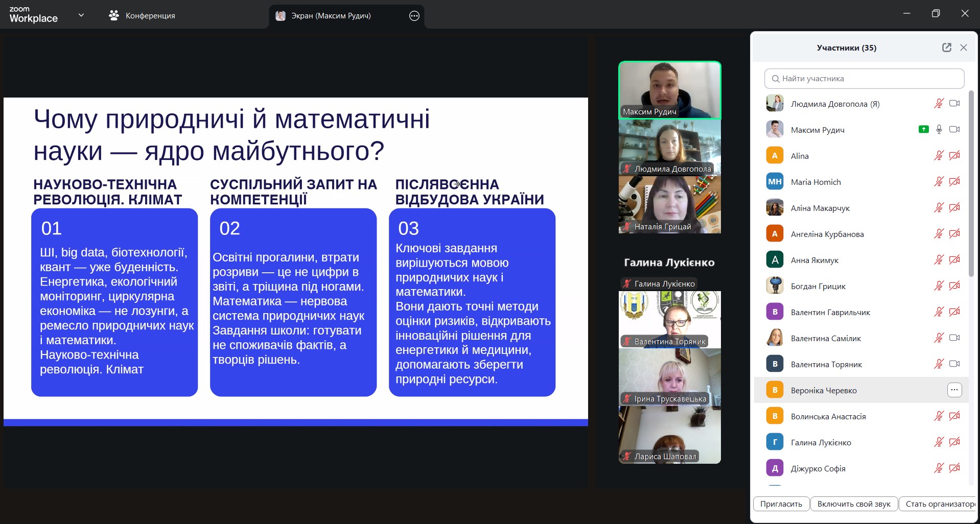
Task: Click the participants list scrollbar
Action: click(x=971, y=184)
